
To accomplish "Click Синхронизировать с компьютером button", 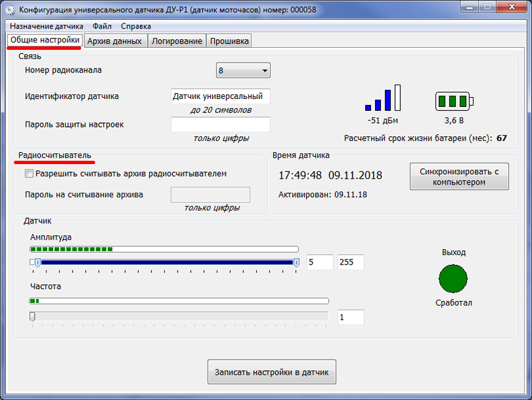I will point(459,177).
